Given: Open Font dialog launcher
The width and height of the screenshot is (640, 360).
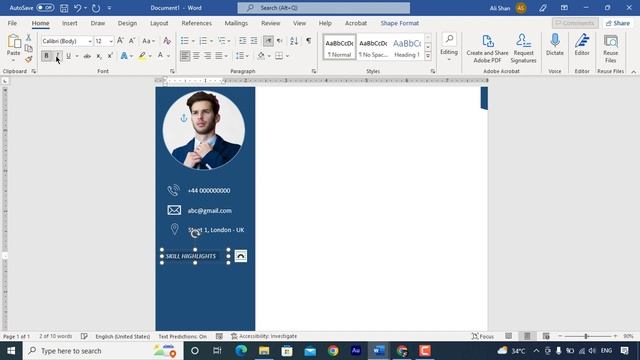Looking at the screenshot, I should tap(172, 71).
